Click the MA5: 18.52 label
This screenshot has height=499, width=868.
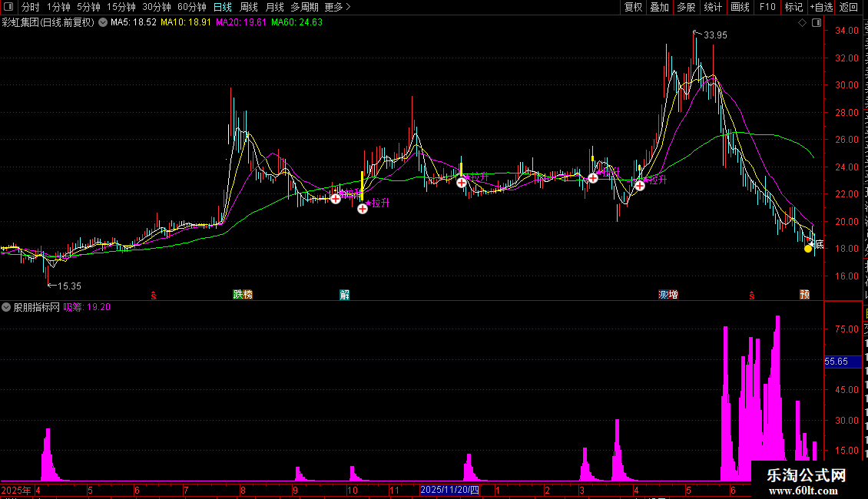pyautogui.click(x=134, y=22)
